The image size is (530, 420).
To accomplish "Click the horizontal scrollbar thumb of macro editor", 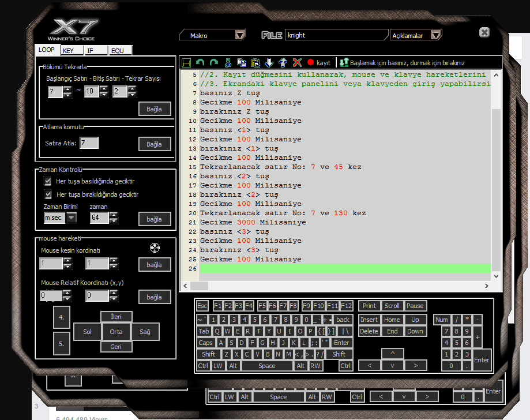I will tap(199, 286).
